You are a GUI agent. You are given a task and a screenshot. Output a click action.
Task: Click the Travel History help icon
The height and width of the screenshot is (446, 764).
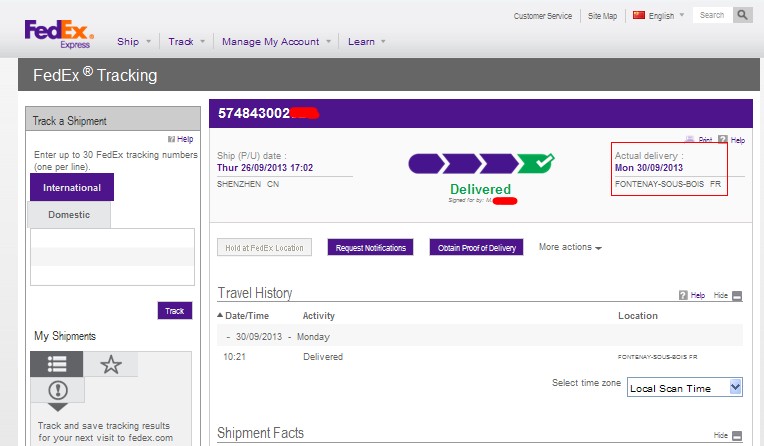coord(683,295)
